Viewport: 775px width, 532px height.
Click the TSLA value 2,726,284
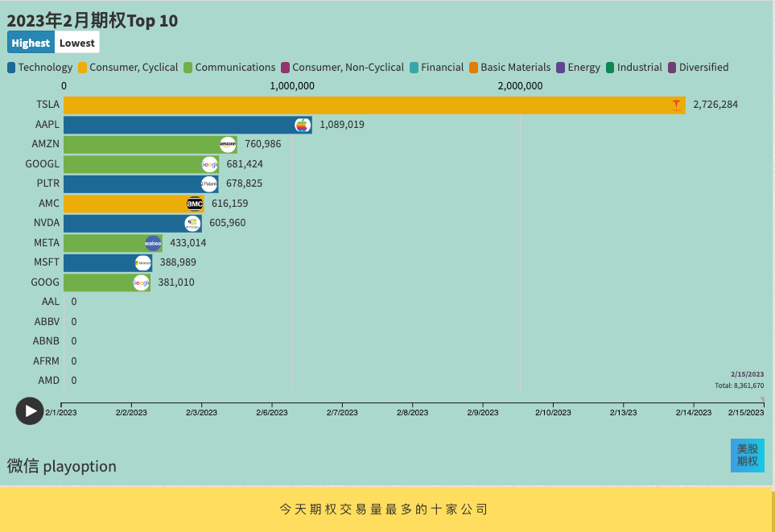[x=715, y=105]
